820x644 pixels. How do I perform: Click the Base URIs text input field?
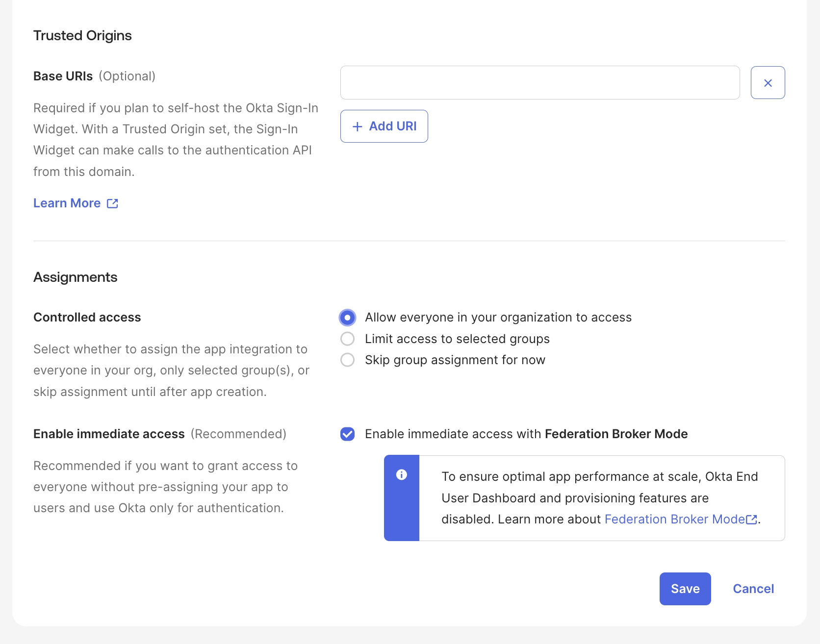click(540, 83)
